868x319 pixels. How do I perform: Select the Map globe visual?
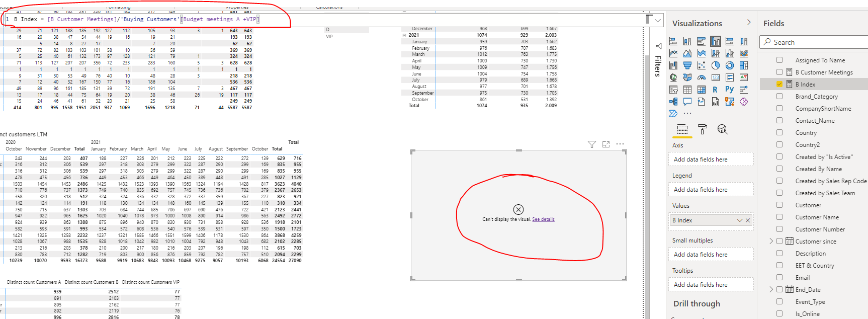pos(673,77)
